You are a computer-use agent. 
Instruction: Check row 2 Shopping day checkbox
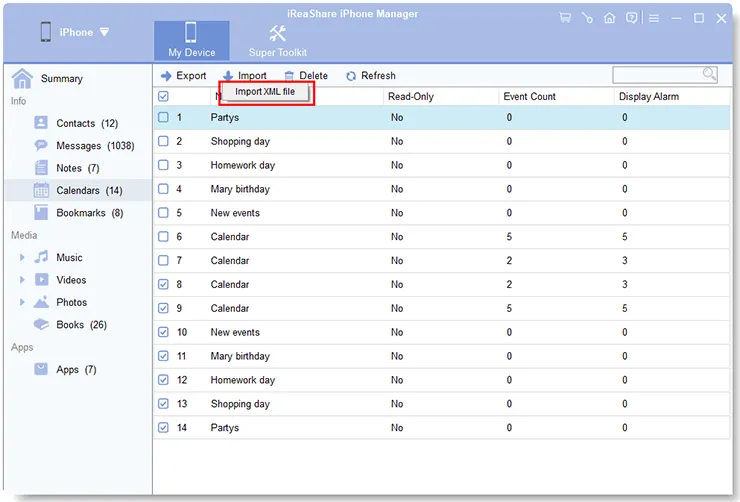click(x=163, y=141)
